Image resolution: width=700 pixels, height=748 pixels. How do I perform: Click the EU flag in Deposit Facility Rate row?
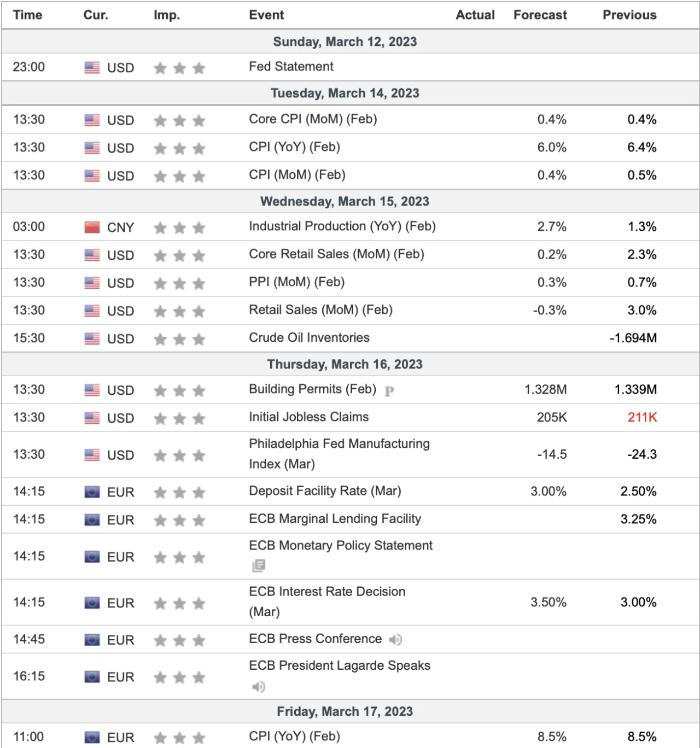[x=92, y=492]
